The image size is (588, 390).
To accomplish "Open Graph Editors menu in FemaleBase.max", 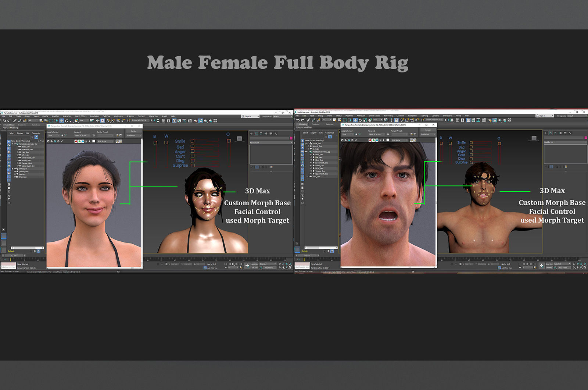I will tap(81, 116).
